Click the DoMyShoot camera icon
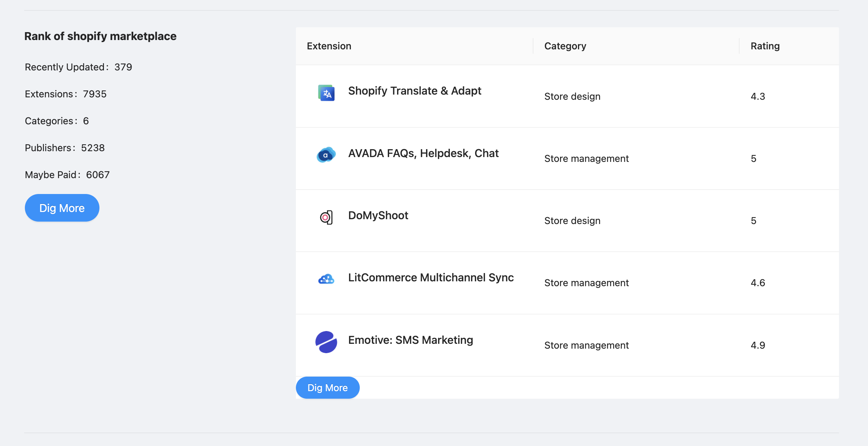Image resolution: width=868 pixels, height=446 pixels. [326, 217]
